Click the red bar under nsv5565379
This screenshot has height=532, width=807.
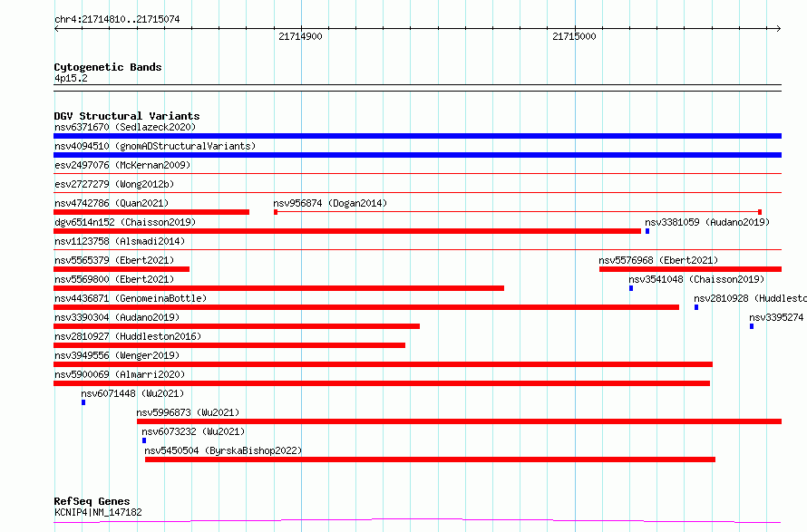tap(122, 269)
